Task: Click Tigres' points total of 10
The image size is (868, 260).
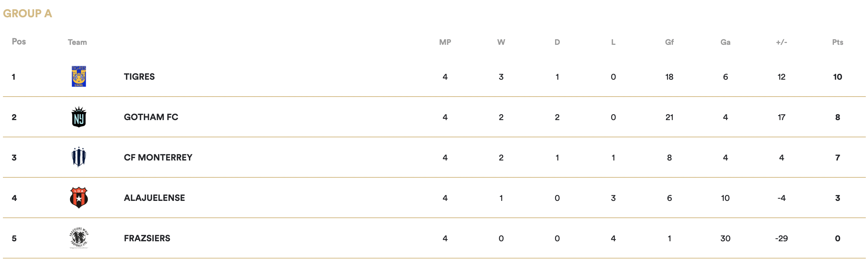Action: pos(838,77)
